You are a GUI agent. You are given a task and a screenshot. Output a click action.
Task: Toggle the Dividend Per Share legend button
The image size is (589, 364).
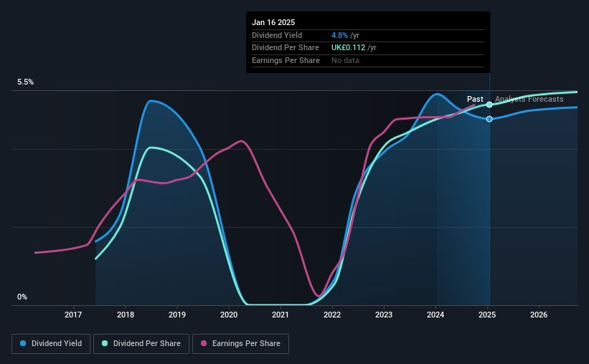(141, 344)
